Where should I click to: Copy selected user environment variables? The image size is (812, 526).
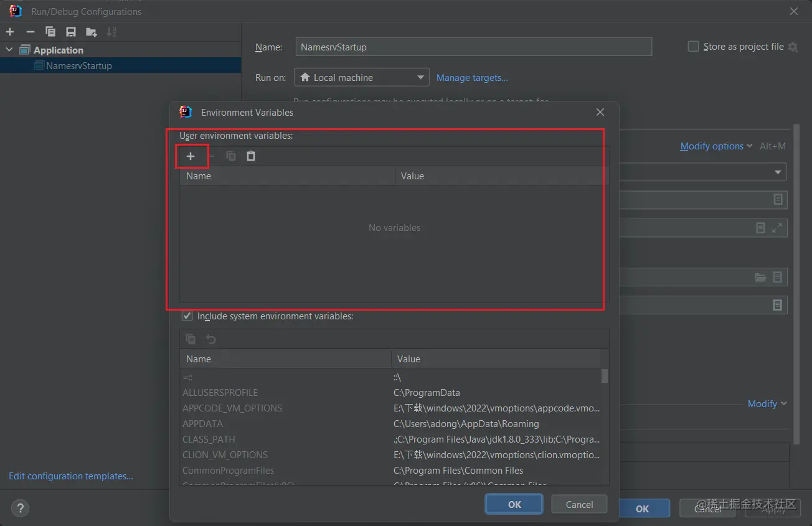tap(231, 156)
